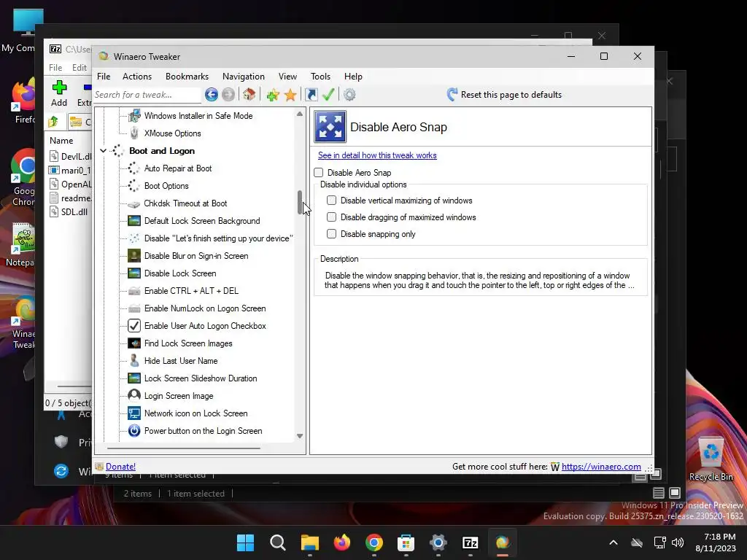Select Disable Let's finish setting up your device
Image resolution: width=747 pixels, height=560 pixels.
tap(219, 238)
